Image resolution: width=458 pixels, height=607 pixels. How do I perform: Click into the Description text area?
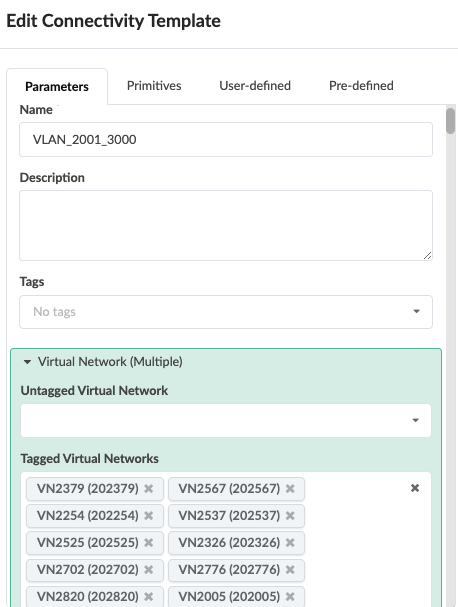226,225
